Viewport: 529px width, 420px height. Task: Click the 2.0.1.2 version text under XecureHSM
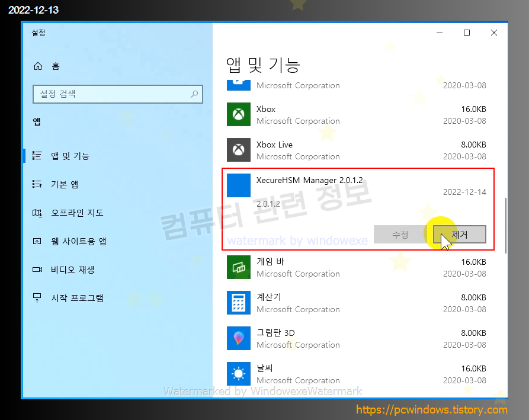coord(268,204)
